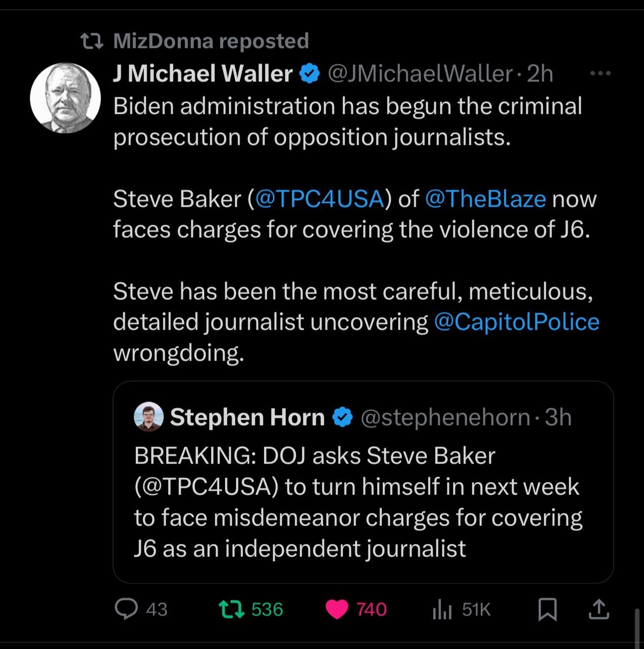
Task: Click the MizDonna reposted label
Action: click(211, 41)
